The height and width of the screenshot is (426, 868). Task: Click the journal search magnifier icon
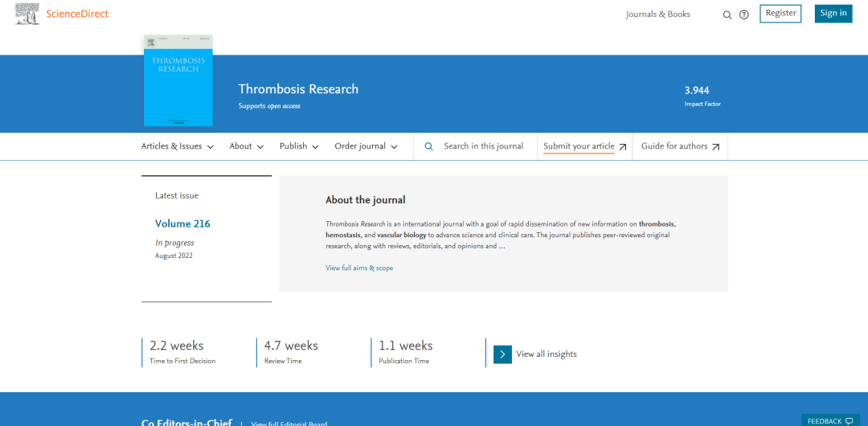[428, 146]
